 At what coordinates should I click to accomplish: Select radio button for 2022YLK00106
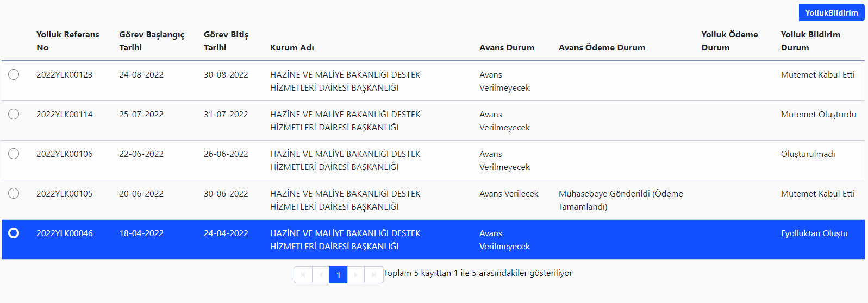[x=14, y=154]
